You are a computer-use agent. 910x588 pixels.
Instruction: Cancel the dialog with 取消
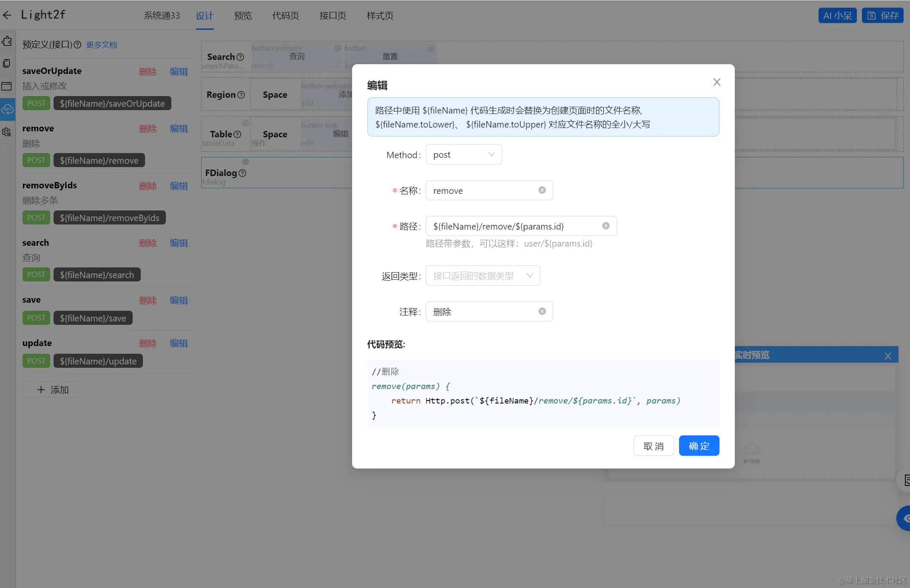tap(654, 446)
